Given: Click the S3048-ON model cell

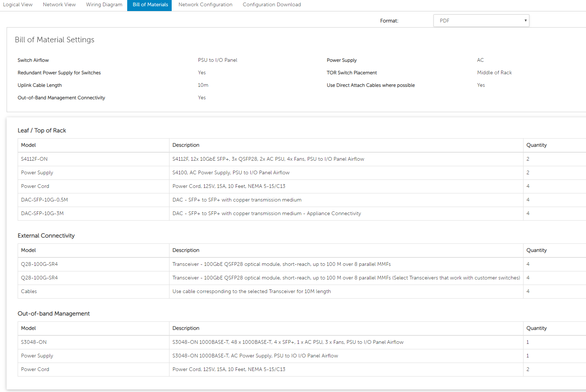Looking at the screenshot, I should coord(34,342).
